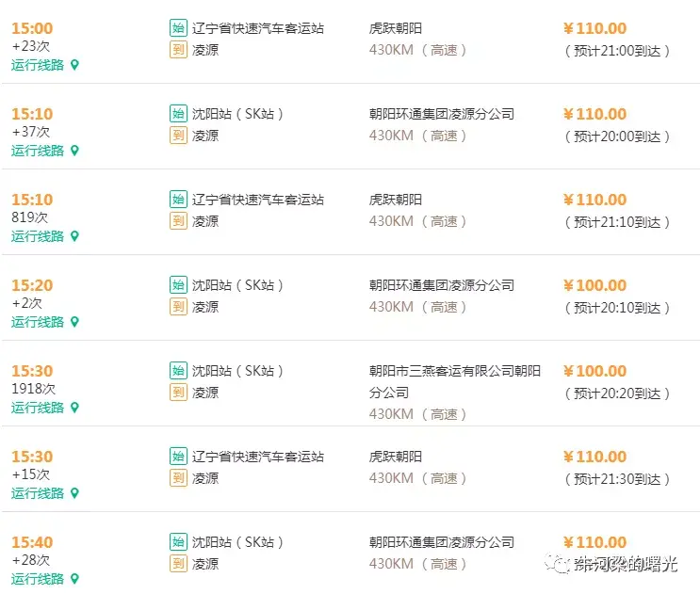Open 运行线路 link for 15:00 departure

click(x=38, y=65)
